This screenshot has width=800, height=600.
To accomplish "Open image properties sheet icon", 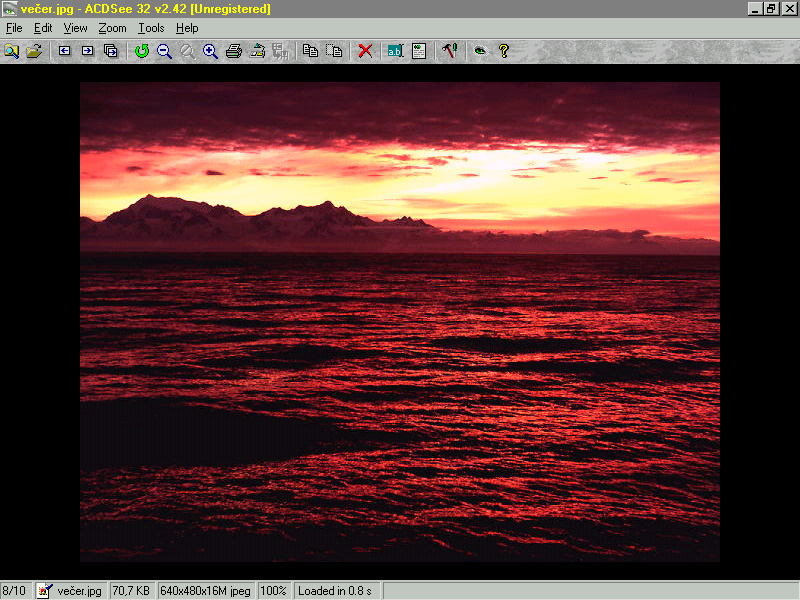I will (419, 51).
